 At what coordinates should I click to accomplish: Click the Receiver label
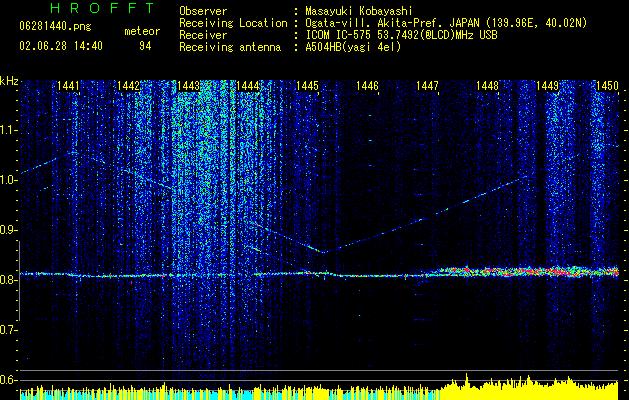pyautogui.click(x=203, y=35)
